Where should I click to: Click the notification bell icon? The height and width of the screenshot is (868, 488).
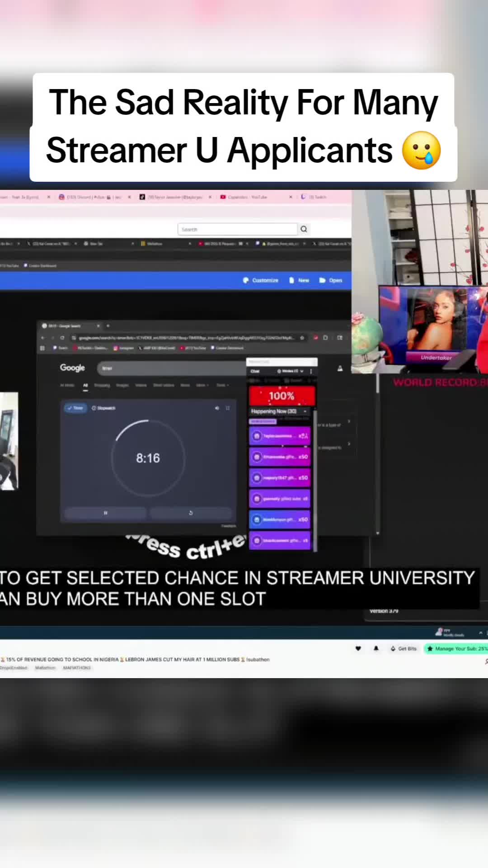coord(376,649)
